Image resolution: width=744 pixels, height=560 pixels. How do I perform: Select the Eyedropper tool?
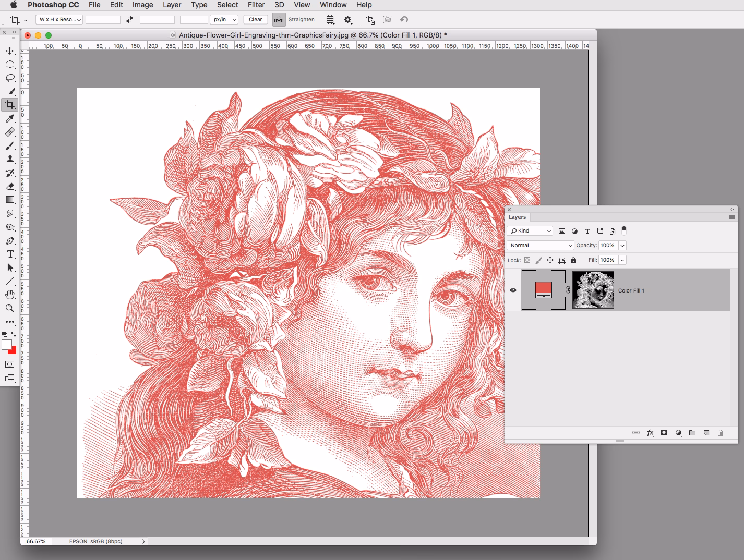tap(9, 119)
